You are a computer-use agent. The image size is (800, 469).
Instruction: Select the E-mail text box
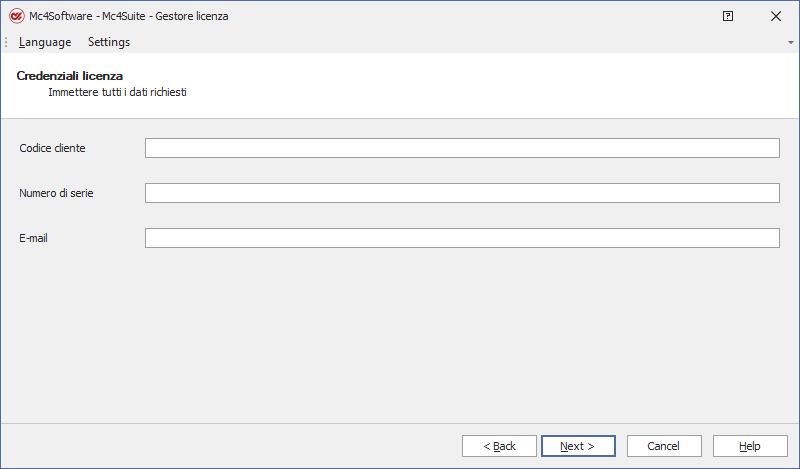point(461,238)
